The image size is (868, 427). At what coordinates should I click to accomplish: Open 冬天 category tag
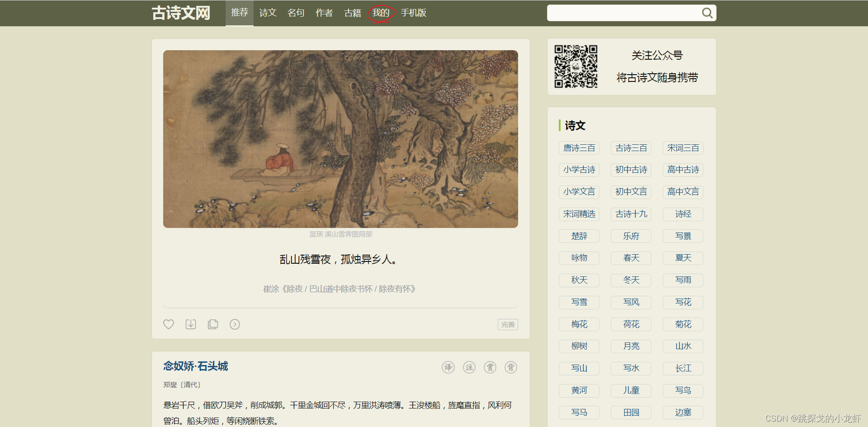[631, 280]
